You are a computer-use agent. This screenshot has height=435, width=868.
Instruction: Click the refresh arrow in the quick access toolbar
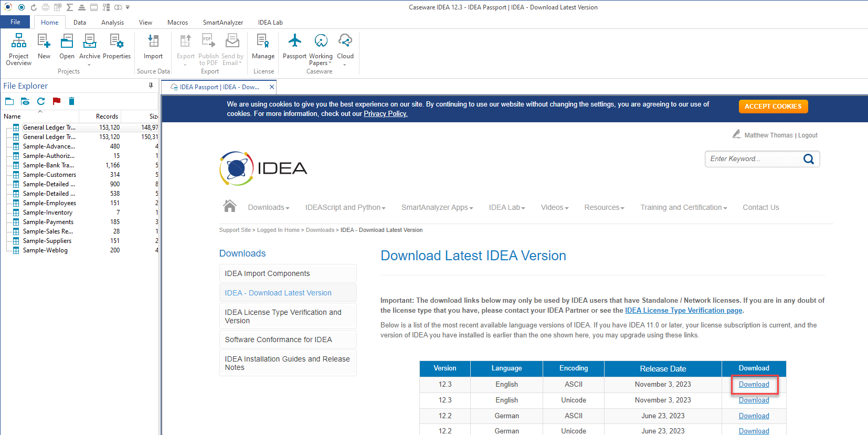point(34,7)
